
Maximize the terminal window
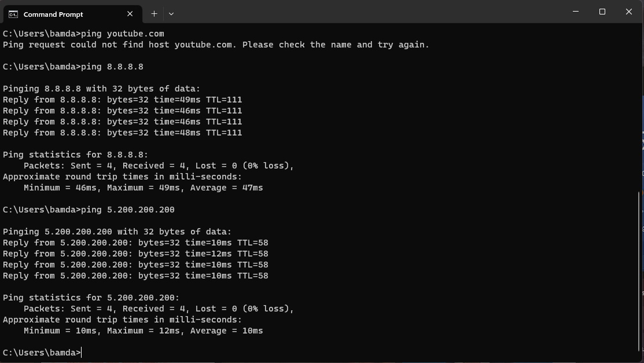pos(602,12)
